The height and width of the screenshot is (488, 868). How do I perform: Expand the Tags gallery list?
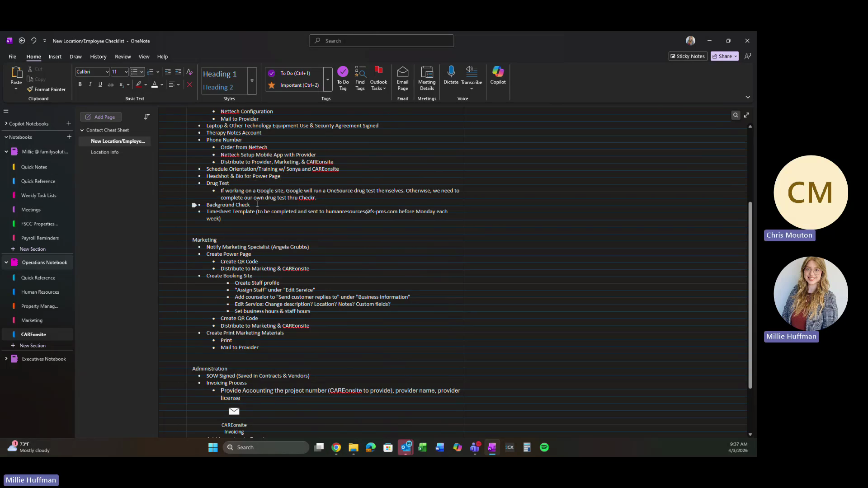coord(328,80)
